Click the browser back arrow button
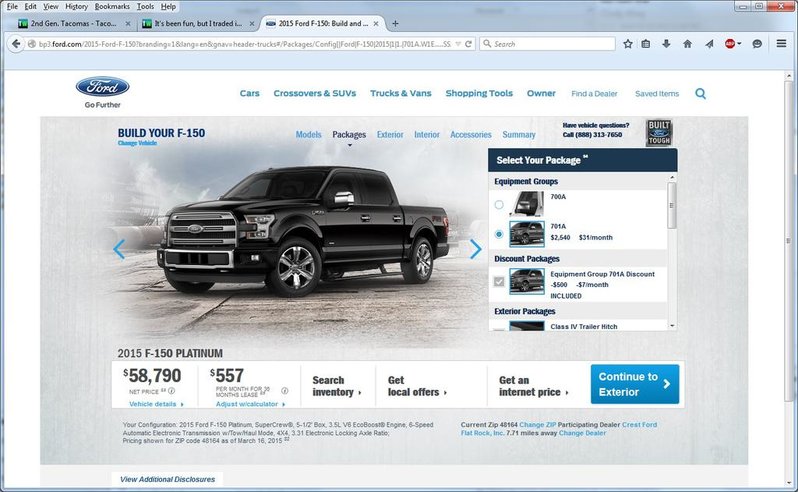 pos(16,44)
